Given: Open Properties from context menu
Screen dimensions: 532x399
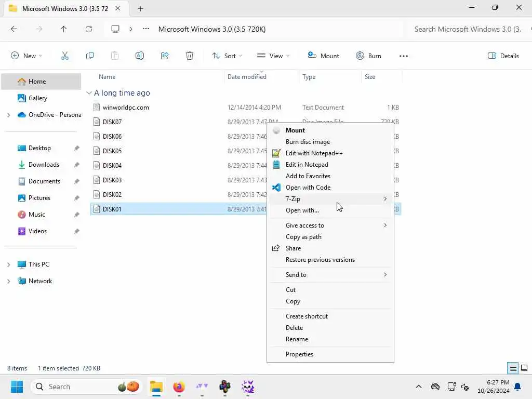Looking at the screenshot, I should point(330,354).
